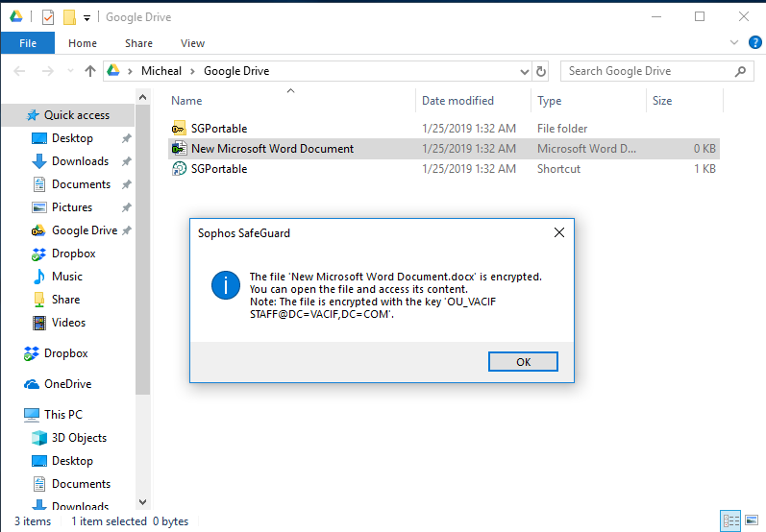Open the Customize Quick Access Toolbar dropdown

pos(86,18)
